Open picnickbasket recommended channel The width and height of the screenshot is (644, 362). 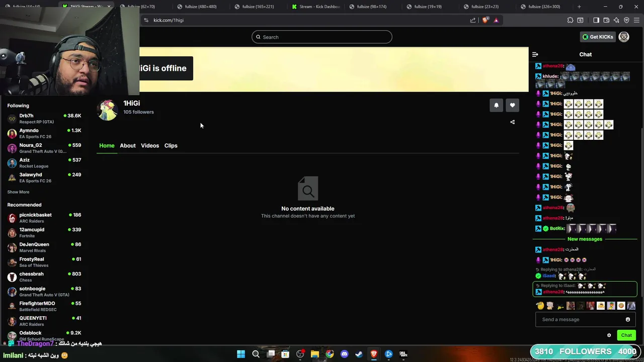pos(44,218)
